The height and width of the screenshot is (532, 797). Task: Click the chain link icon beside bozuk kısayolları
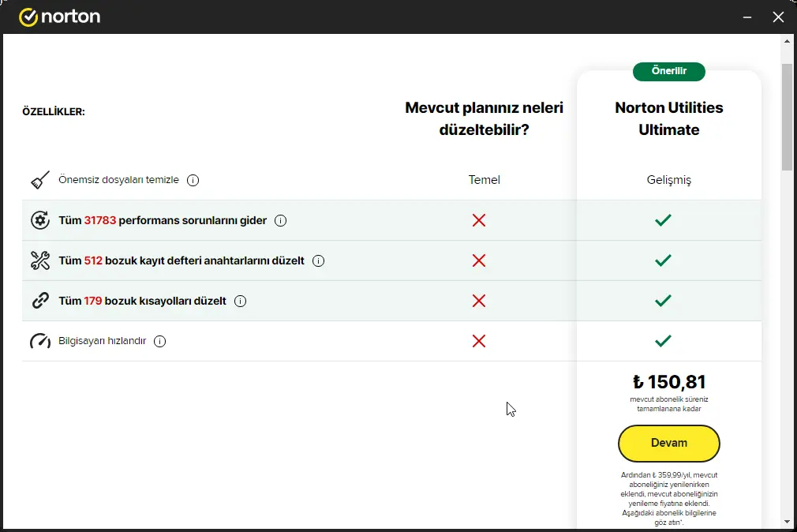click(x=40, y=301)
